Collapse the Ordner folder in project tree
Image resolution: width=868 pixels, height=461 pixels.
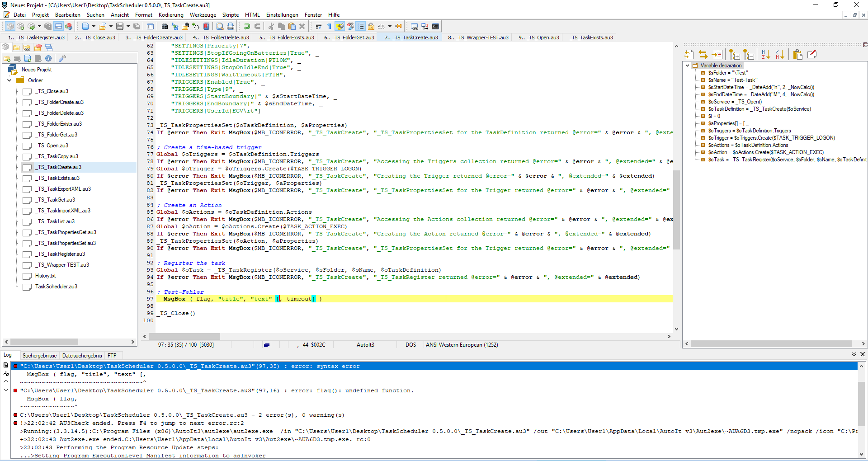point(9,80)
